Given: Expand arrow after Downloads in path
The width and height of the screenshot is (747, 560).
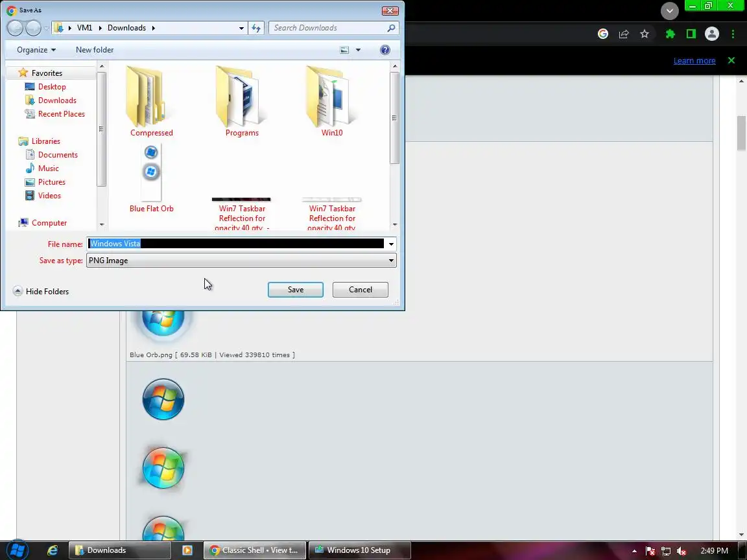Looking at the screenshot, I should click(154, 28).
